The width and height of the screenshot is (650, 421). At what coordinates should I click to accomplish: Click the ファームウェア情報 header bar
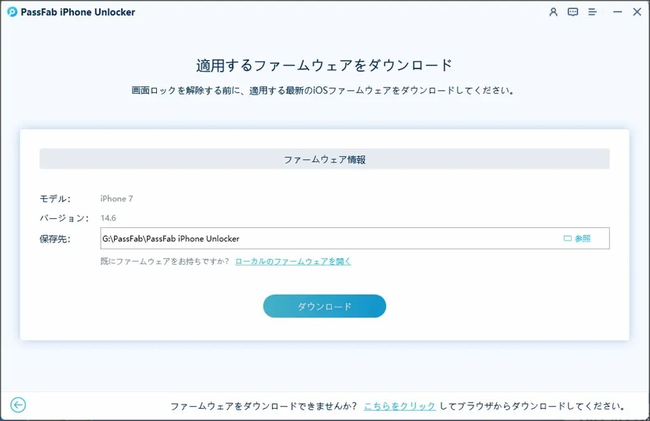[x=325, y=159]
